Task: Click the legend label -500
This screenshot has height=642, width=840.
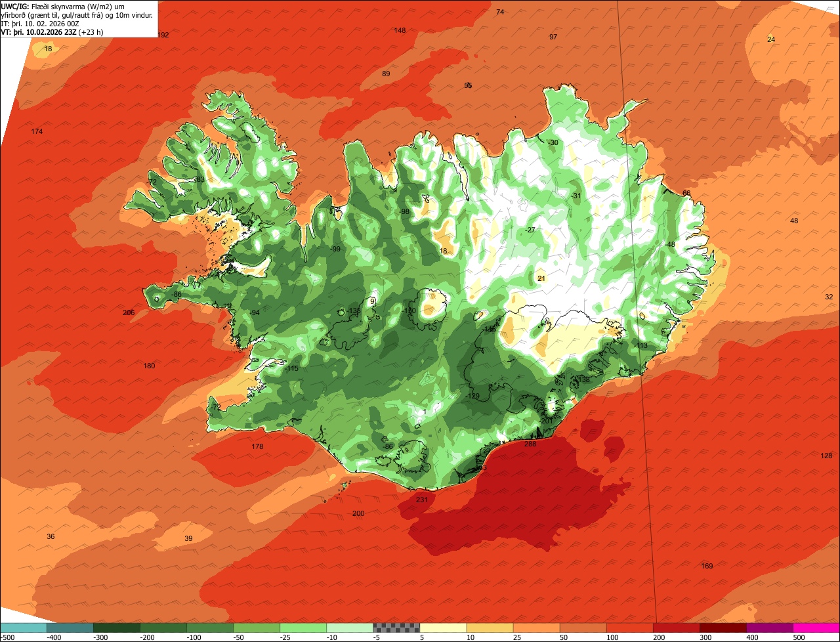Action: (x=8, y=637)
